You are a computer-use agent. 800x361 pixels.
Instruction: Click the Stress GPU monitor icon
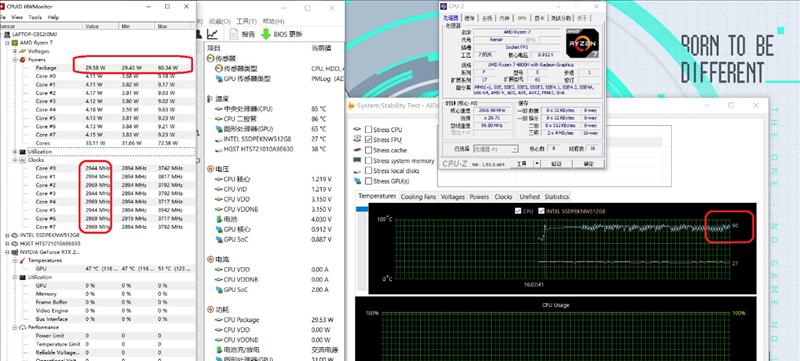[357, 181]
